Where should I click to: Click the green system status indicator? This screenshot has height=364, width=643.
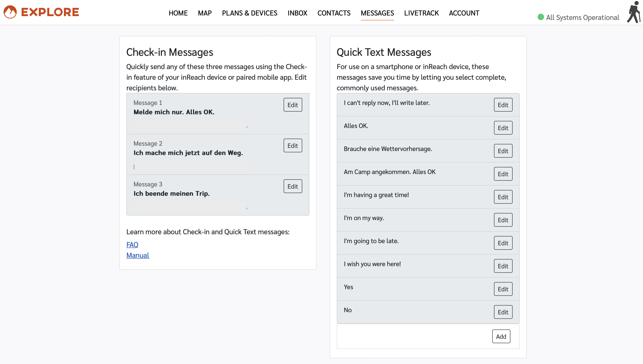click(541, 17)
